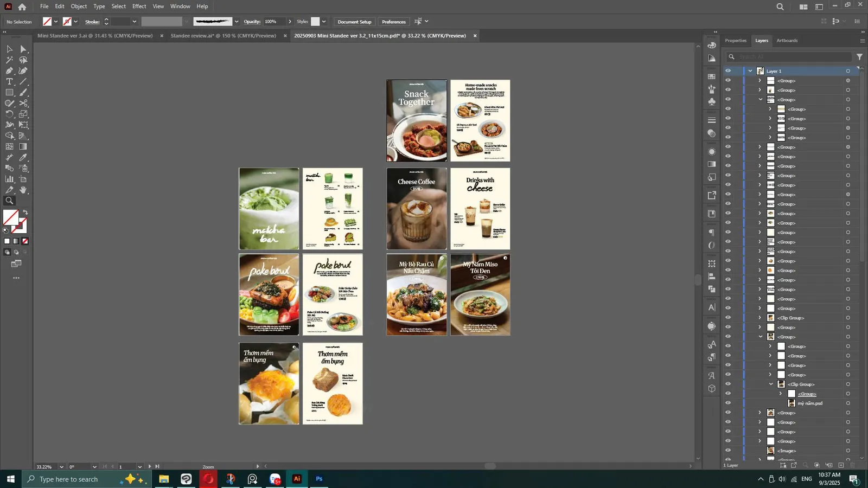868x488 pixels.
Task: Activate the Type tool
Action: pos(9,81)
